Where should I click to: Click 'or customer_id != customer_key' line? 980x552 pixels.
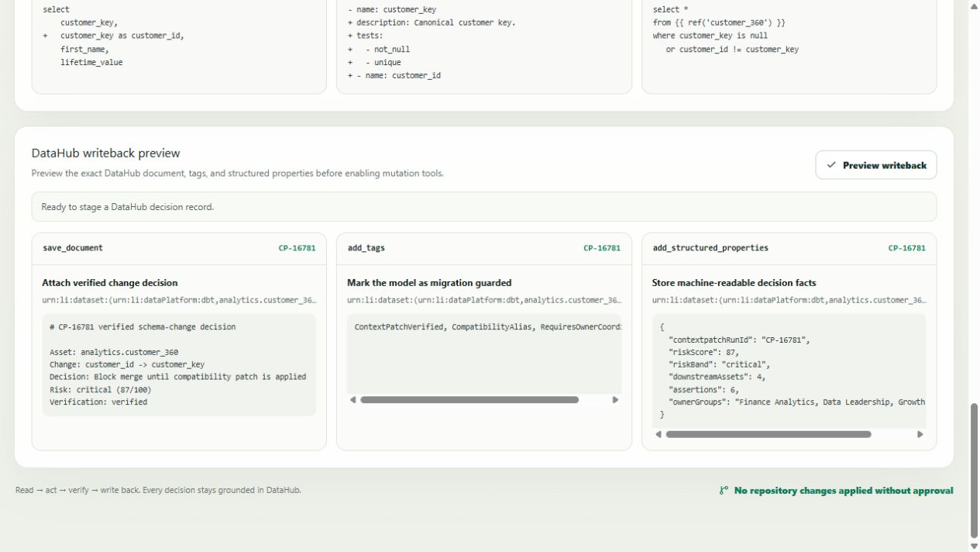[x=732, y=49]
